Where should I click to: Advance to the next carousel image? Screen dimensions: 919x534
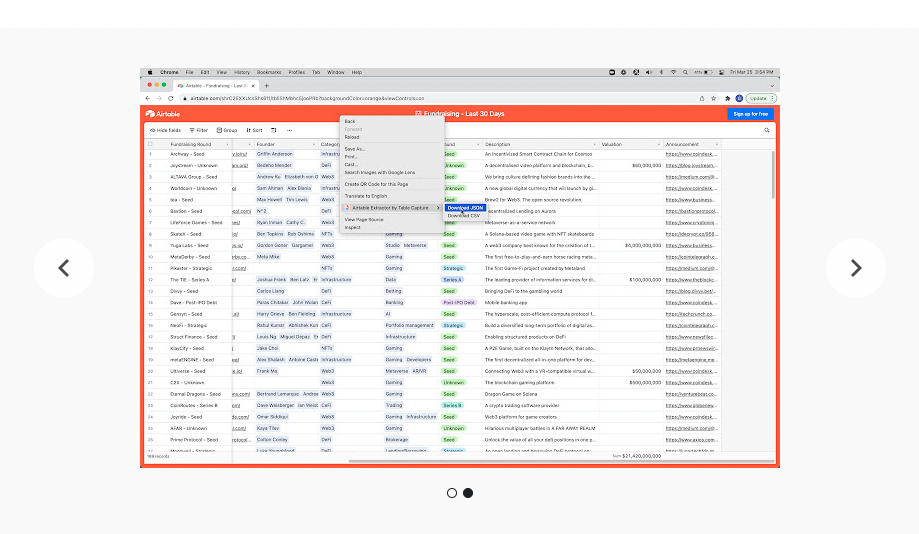(x=855, y=268)
